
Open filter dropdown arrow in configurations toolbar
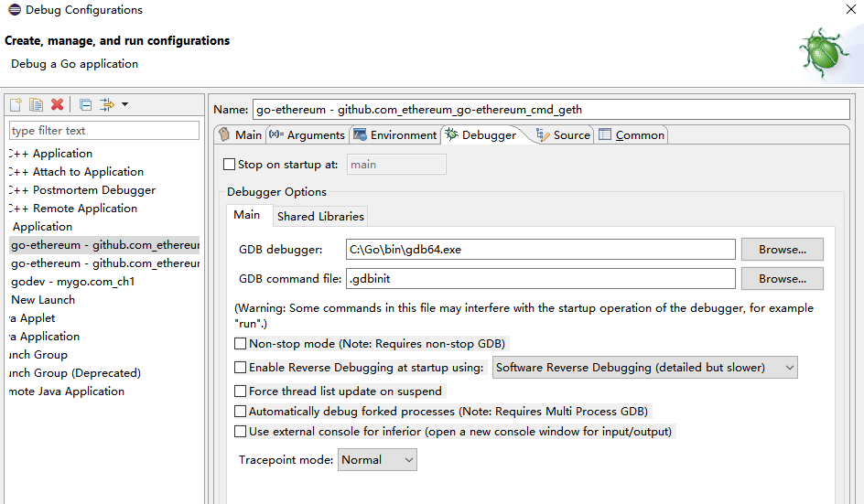[x=124, y=105]
